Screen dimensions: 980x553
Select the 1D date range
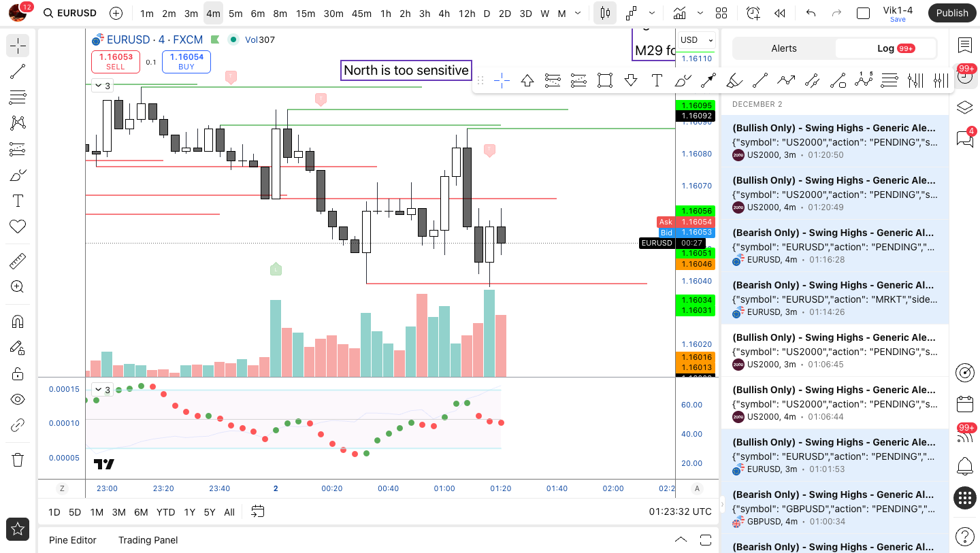(x=54, y=512)
